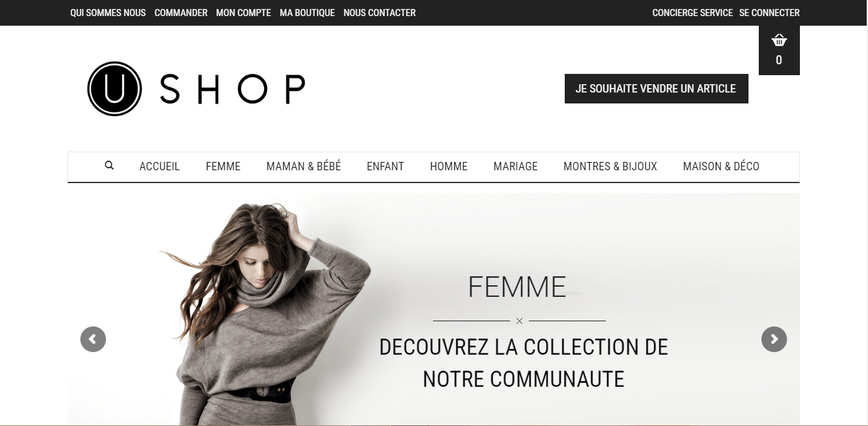868x426 pixels.
Task: Click the Commander link
Action: (x=181, y=13)
